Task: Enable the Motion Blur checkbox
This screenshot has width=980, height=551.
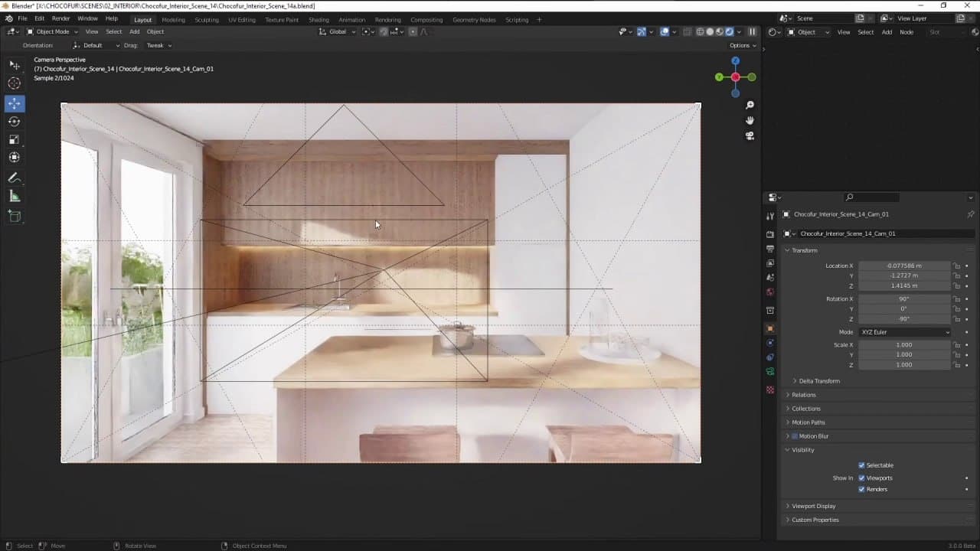Action: (x=794, y=436)
